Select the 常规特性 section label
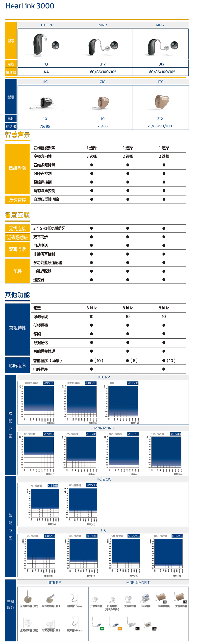The width and height of the screenshot is (198, 644). point(18,328)
